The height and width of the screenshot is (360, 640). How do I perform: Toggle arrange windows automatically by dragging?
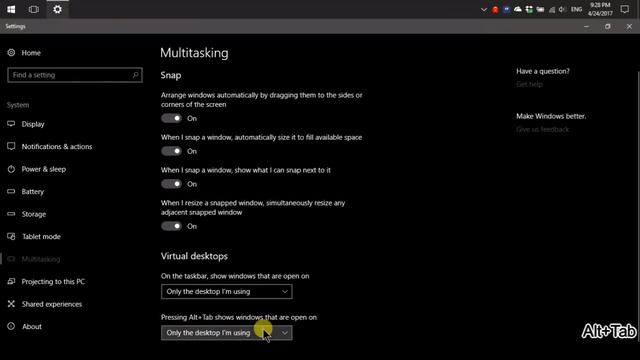tap(171, 118)
